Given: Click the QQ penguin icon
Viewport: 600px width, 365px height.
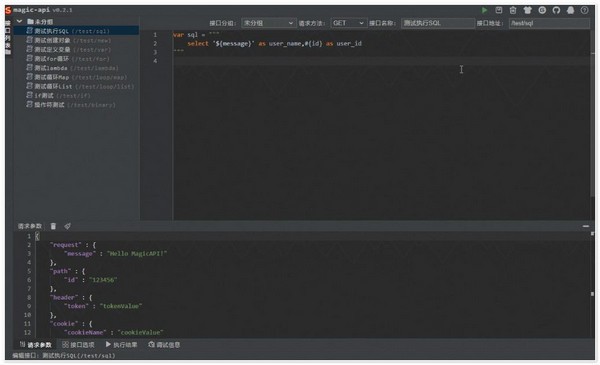Looking at the screenshot, I should (x=571, y=10).
